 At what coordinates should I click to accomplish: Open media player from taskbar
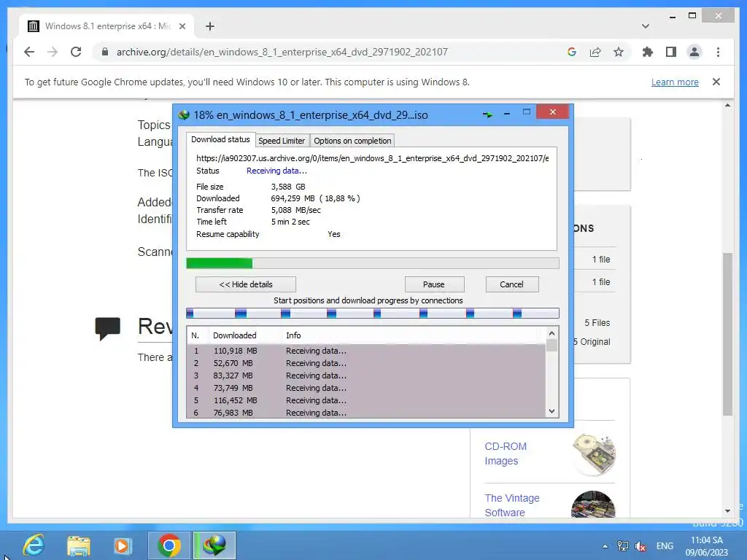point(123,545)
